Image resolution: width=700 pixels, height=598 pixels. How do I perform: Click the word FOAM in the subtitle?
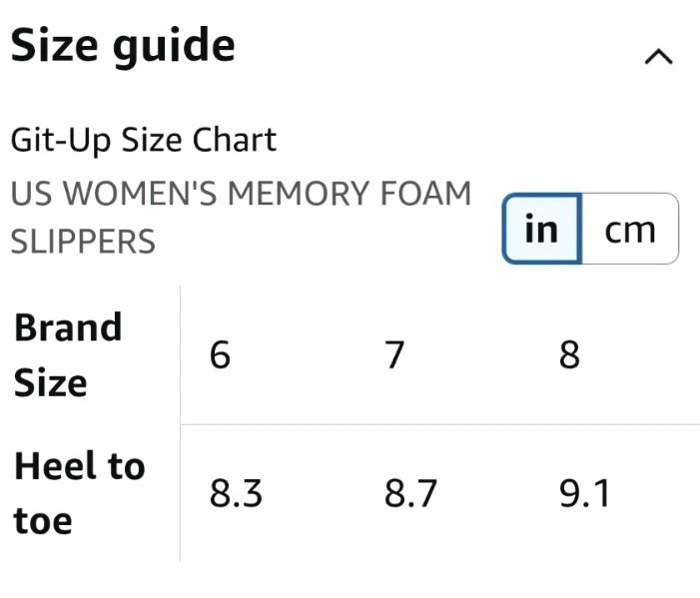click(x=425, y=194)
